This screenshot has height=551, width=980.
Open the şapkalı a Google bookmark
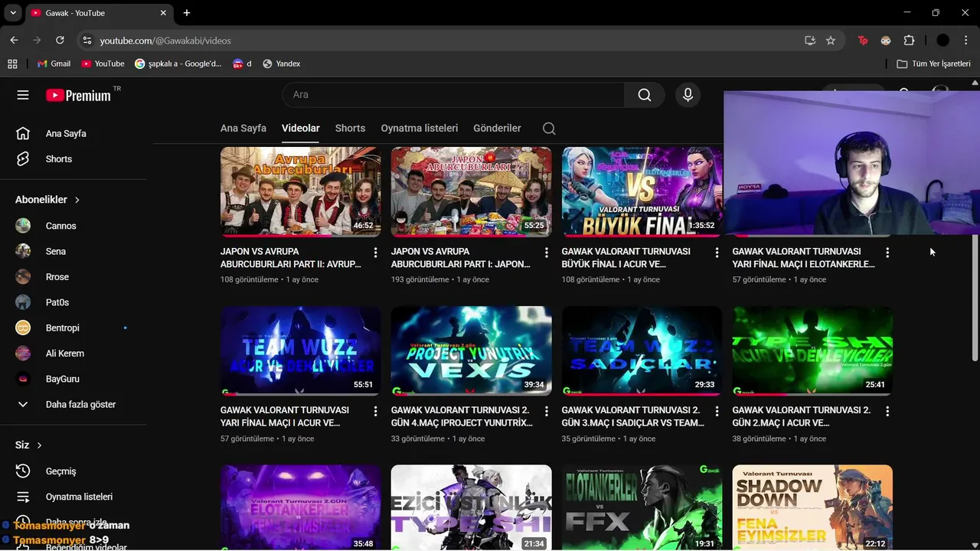tap(178, 64)
